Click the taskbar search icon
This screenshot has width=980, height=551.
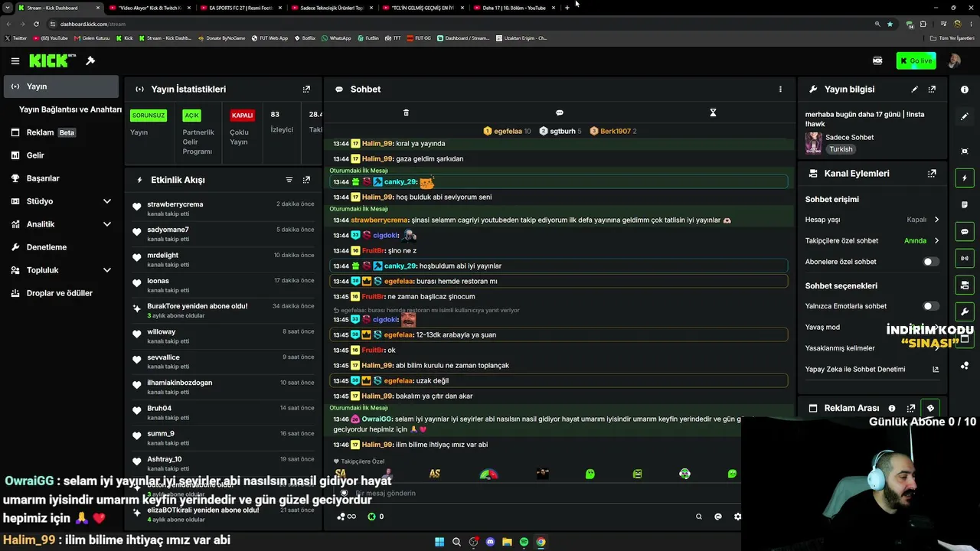click(456, 542)
